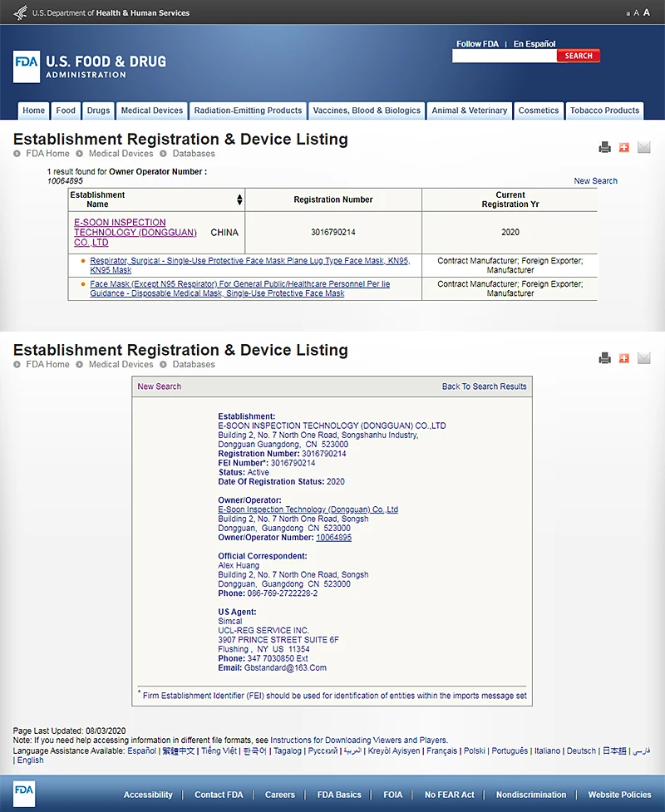Click New Search in detail panel
The image size is (665, 812).
(x=160, y=386)
